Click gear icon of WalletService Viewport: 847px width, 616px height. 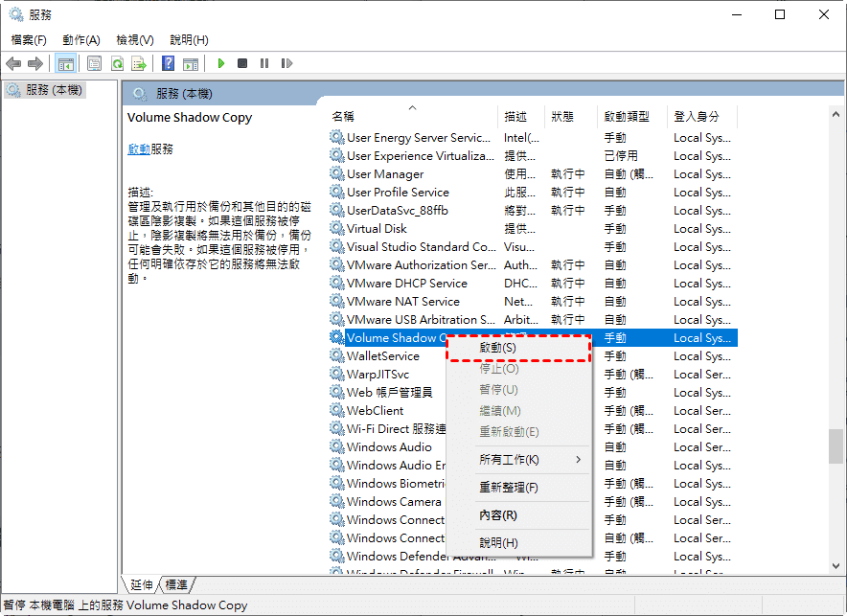pos(337,355)
